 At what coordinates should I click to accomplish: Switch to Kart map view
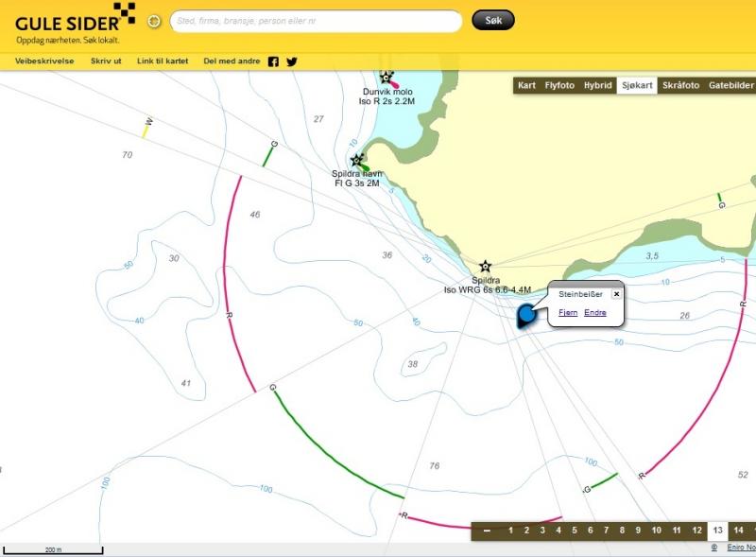coord(526,85)
